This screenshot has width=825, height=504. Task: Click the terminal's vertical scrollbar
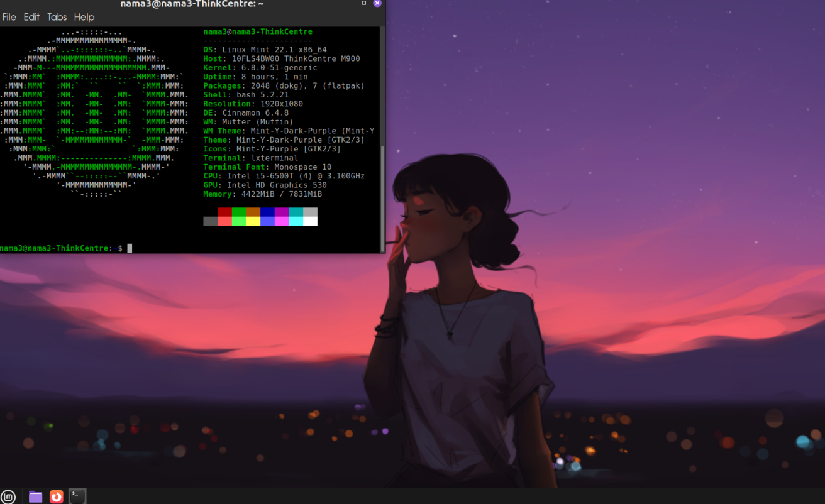coord(382,198)
